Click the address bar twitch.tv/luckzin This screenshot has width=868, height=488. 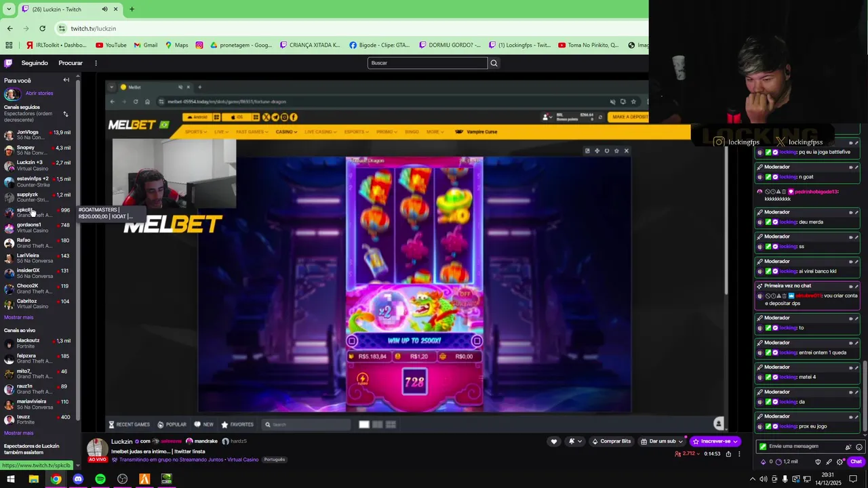[94, 28]
